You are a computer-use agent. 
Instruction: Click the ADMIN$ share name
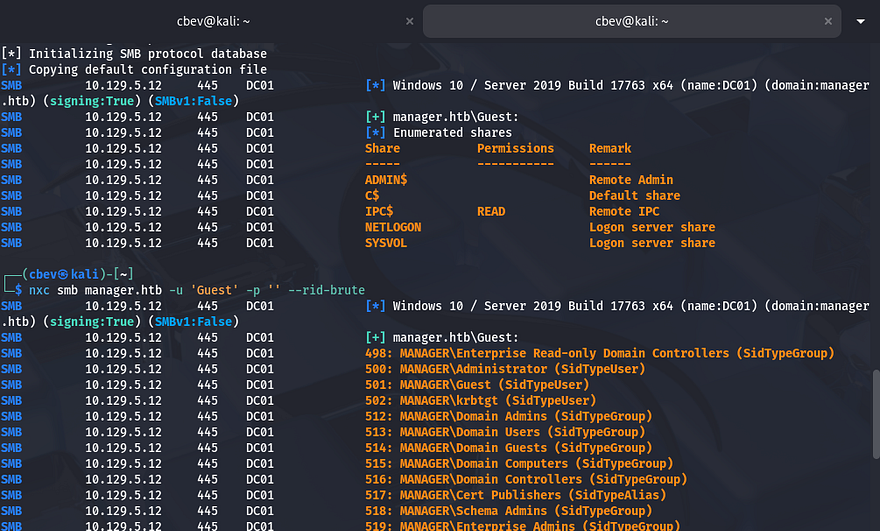point(386,180)
